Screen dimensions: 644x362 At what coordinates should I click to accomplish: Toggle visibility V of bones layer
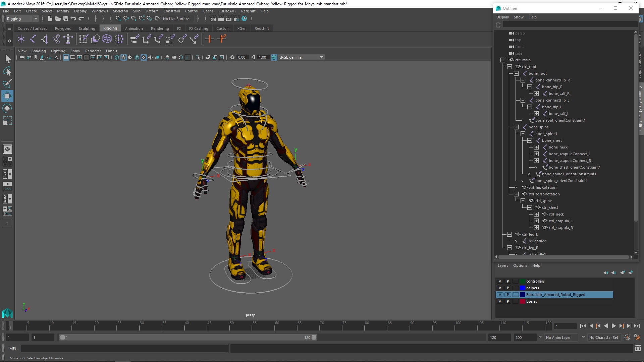500,301
